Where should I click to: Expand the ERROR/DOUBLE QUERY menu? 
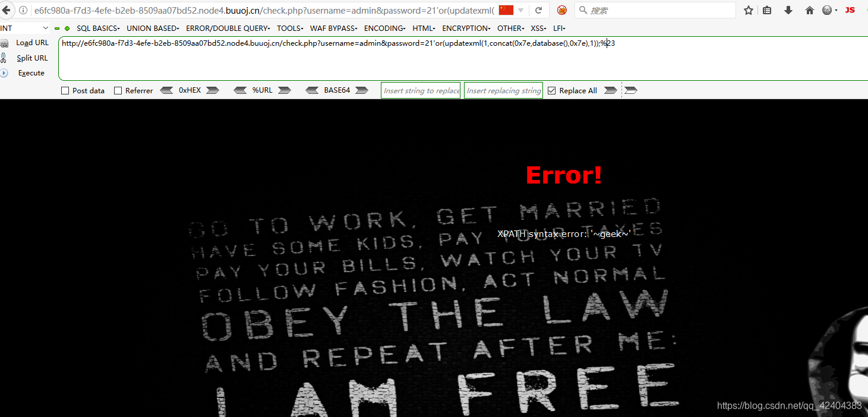pyautogui.click(x=228, y=29)
